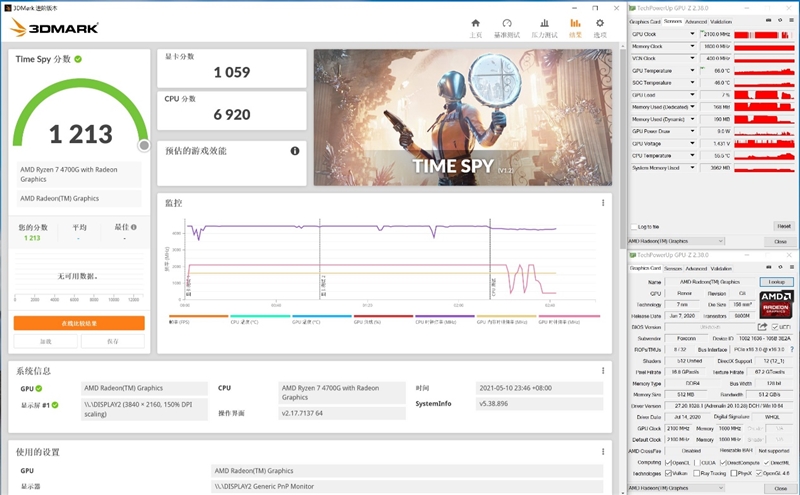Click the orange compare results online button

(79, 323)
